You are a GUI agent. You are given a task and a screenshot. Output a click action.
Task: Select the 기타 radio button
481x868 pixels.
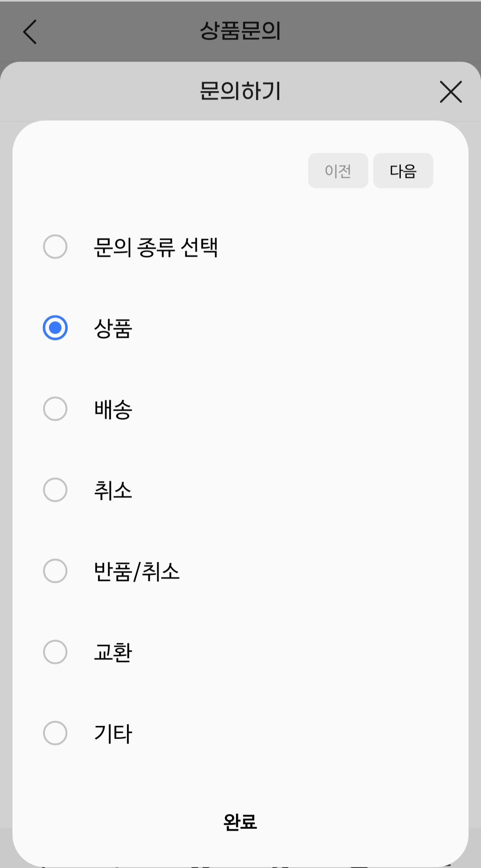(x=55, y=733)
